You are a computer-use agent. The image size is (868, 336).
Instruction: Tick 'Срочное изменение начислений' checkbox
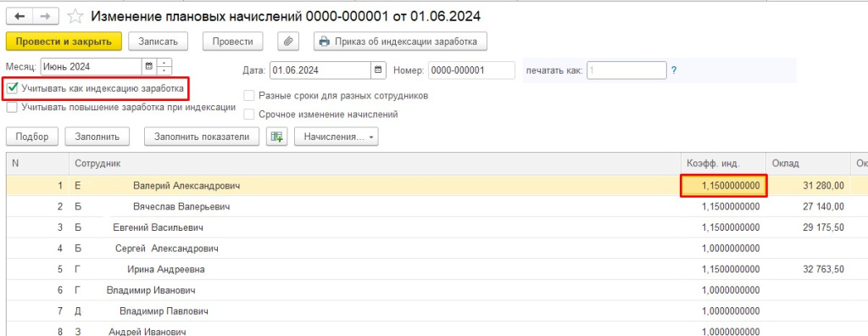(x=250, y=115)
